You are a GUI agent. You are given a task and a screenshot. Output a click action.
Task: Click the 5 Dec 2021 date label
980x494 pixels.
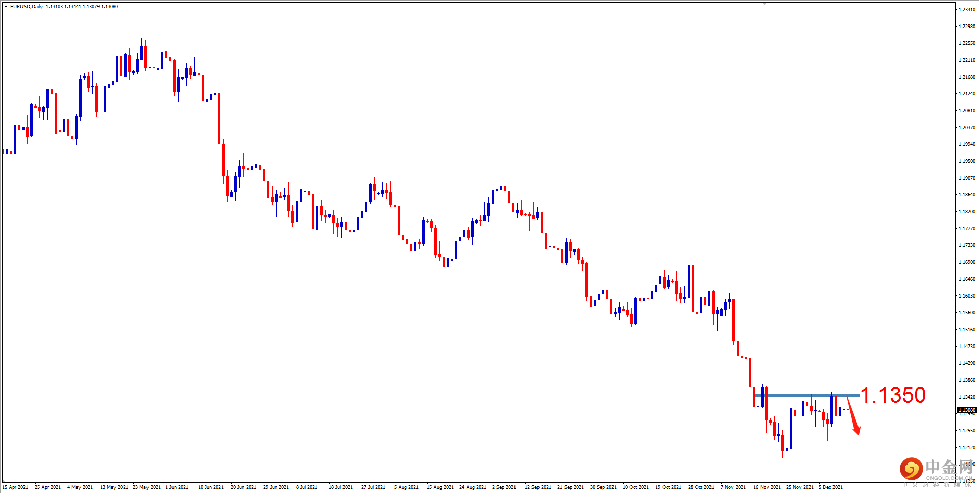pyautogui.click(x=831, y=487)
